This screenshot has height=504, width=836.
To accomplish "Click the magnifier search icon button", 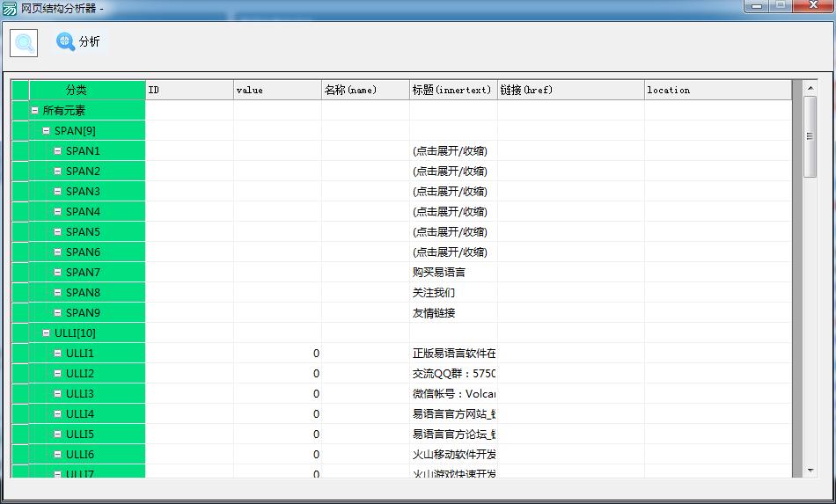I will (24, 43).
